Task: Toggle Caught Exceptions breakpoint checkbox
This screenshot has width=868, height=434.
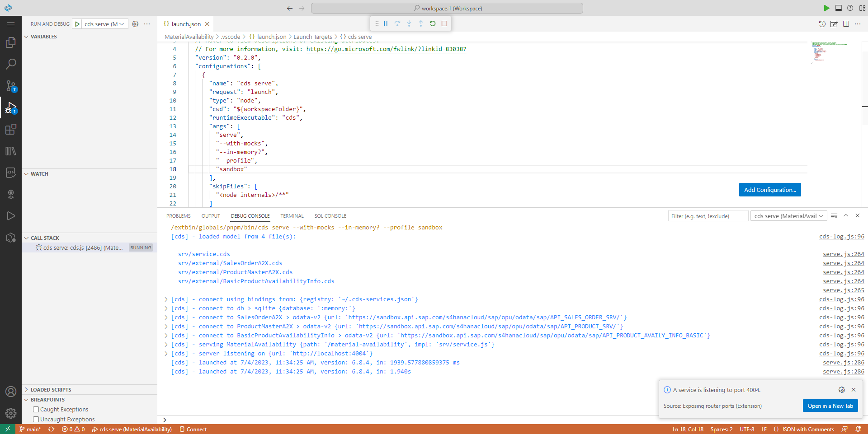Action: pyautogui.click(x=36, y=409)
